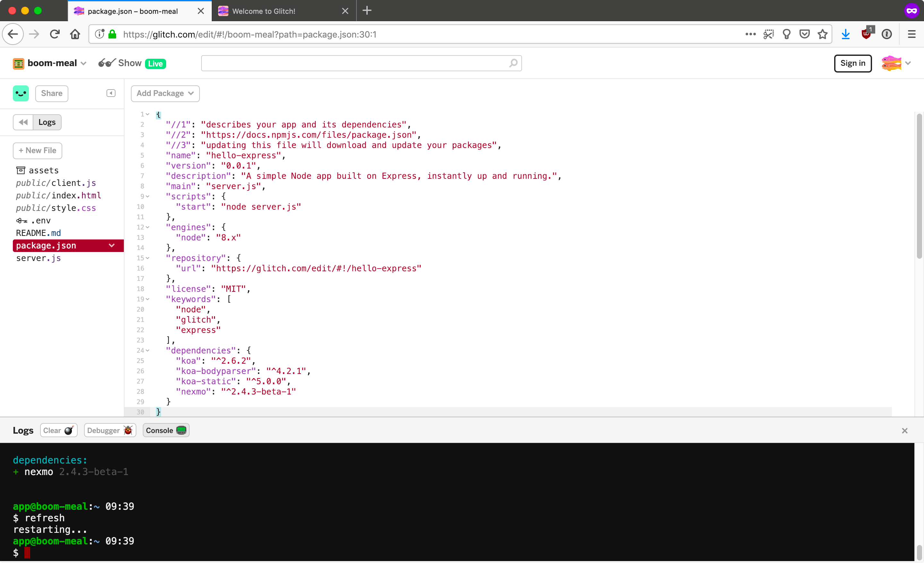The height and width of the screenshot is (563, 924).
Task: Click the green smiley user avatar
Action: [x=21, y=93]
